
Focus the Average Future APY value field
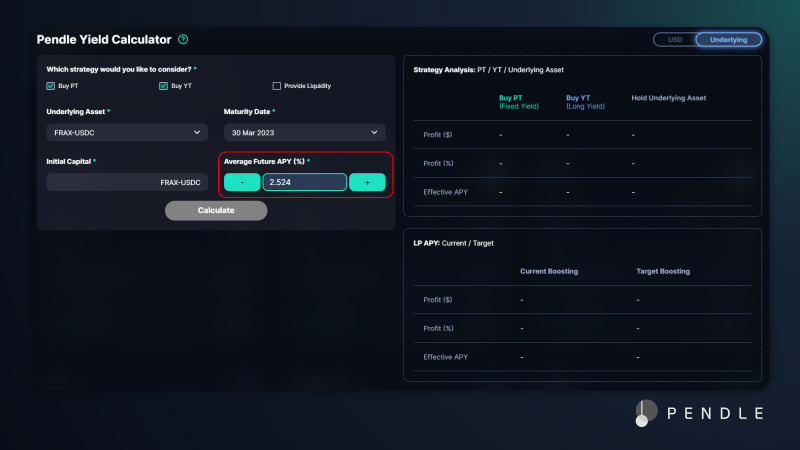coord(304,182)
